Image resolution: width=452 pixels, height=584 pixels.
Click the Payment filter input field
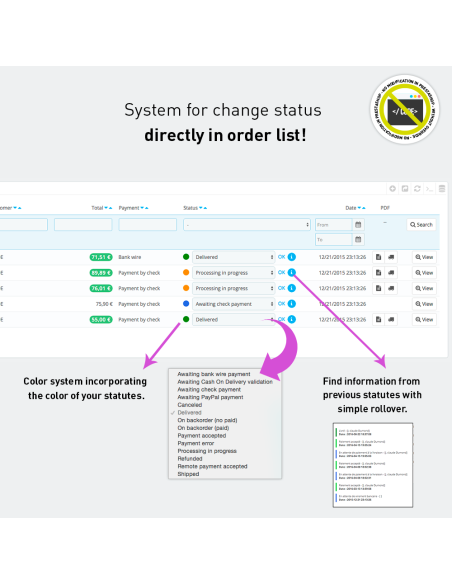[x=147, y=225]
